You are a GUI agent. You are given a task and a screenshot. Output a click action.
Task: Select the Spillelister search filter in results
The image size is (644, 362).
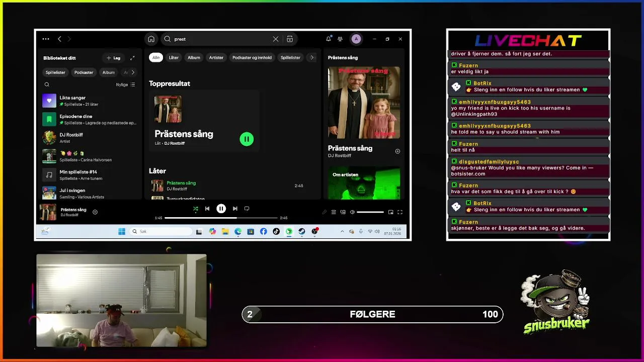click(290, 57)
